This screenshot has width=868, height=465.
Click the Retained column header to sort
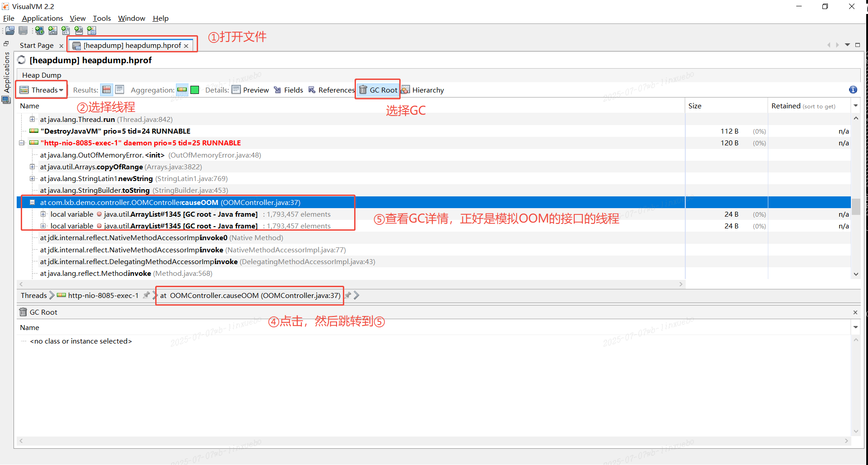click(x=786, y=106)
